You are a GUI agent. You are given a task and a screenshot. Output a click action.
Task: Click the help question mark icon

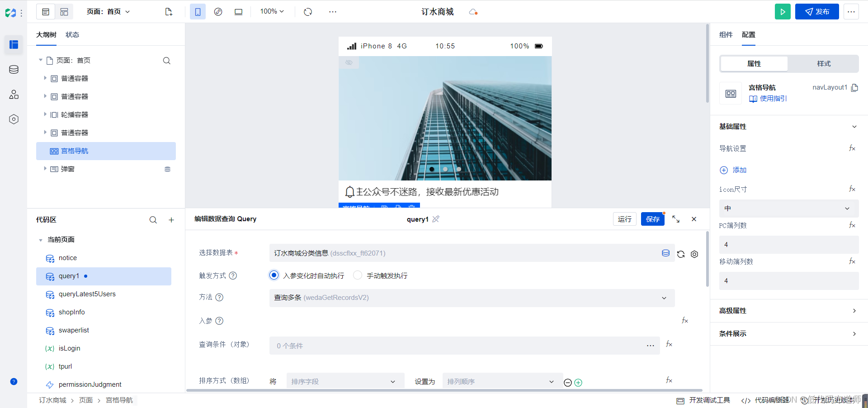(14, 382)
